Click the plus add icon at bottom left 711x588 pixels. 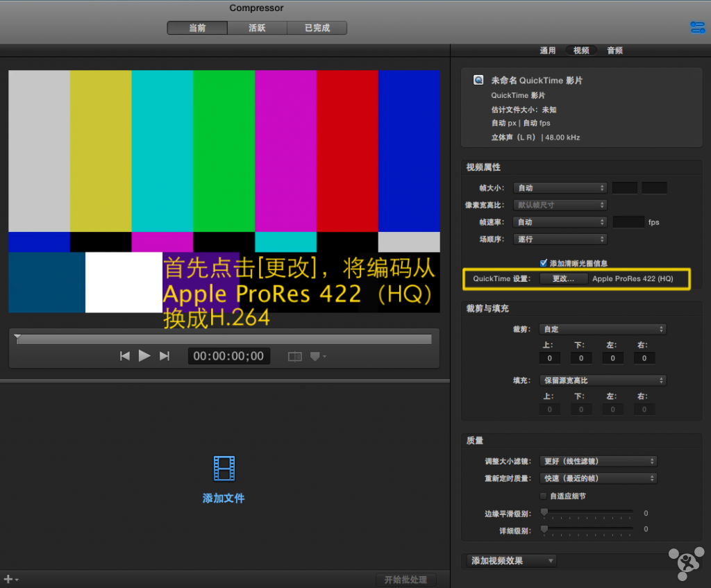[x=9, y=579]
